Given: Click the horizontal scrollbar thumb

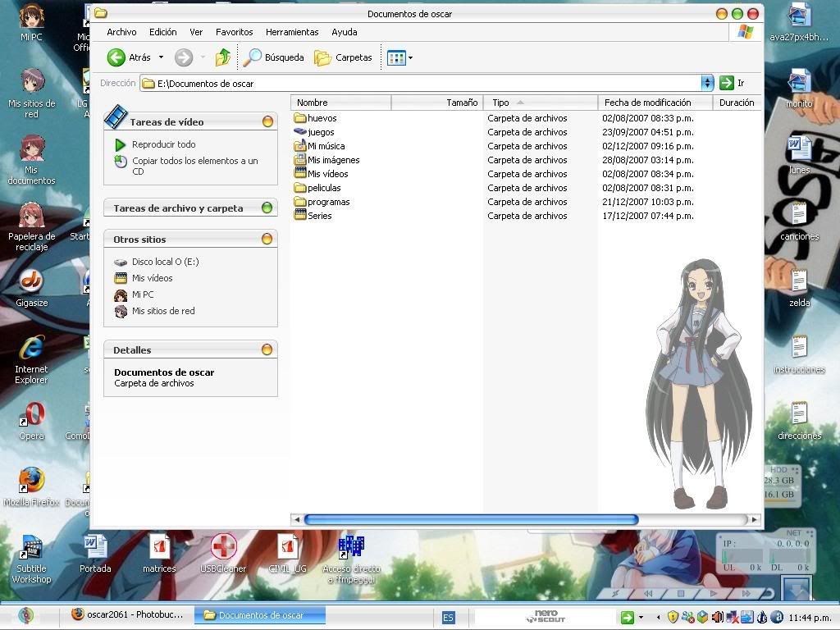Looking at the screenshot, I should click(472, 519).
